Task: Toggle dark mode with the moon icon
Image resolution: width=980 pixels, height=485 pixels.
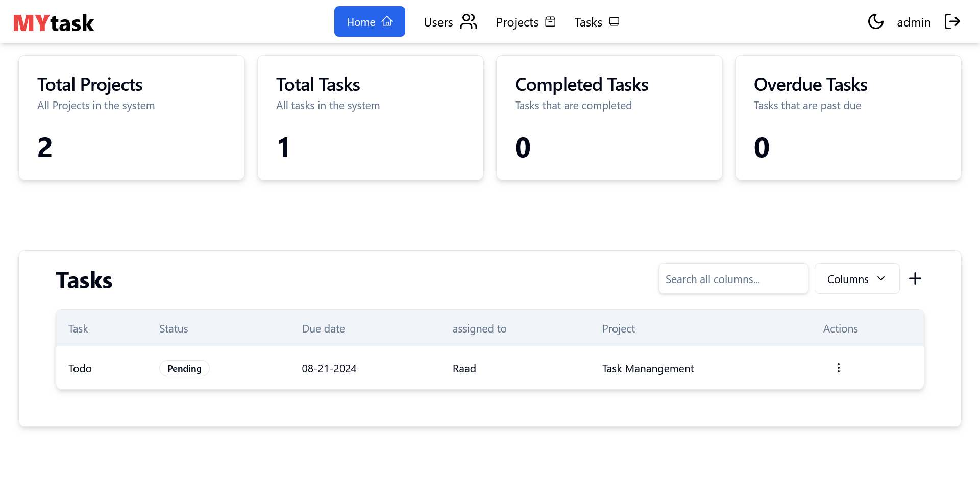Action: pos(875,22)
